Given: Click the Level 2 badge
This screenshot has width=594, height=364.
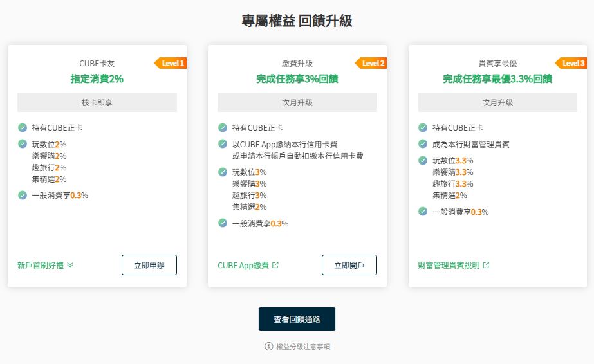Looking at the screenshot, I should coord(371,63).
